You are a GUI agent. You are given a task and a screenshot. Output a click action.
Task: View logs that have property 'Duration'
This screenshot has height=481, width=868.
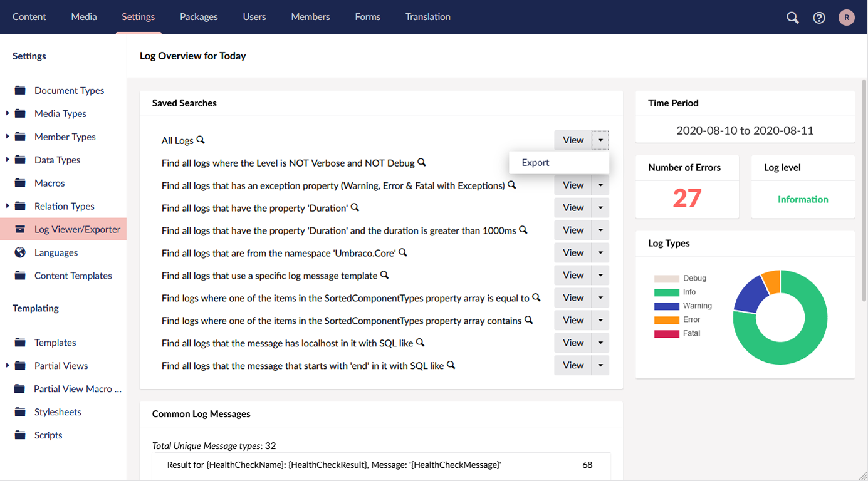(573, 207)
